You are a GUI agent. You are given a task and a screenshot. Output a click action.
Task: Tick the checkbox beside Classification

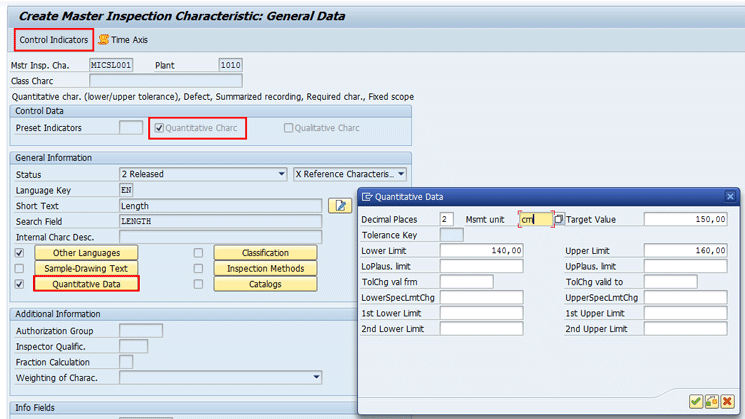coord(199,253)
